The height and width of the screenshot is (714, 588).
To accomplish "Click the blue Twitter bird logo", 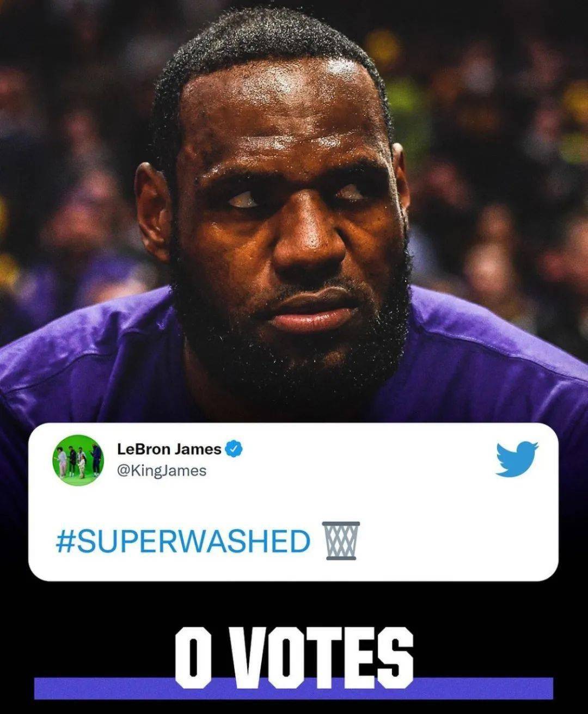I will click(517, 459).
